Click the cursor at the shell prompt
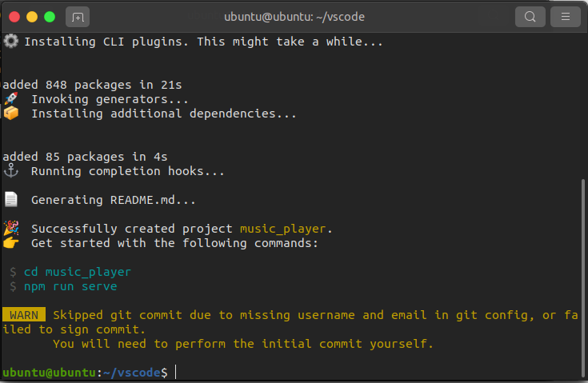 point(175,373)
